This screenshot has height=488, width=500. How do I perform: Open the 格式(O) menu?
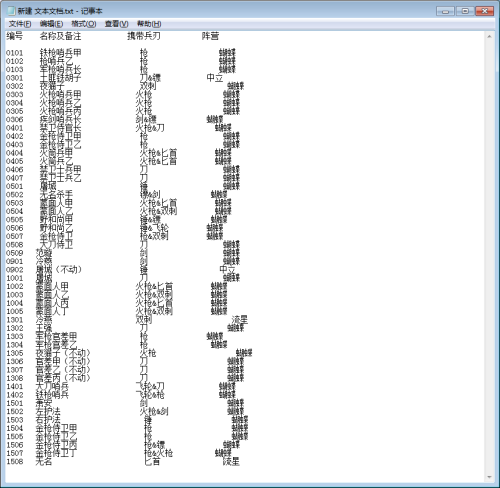(x=84, y=24)
